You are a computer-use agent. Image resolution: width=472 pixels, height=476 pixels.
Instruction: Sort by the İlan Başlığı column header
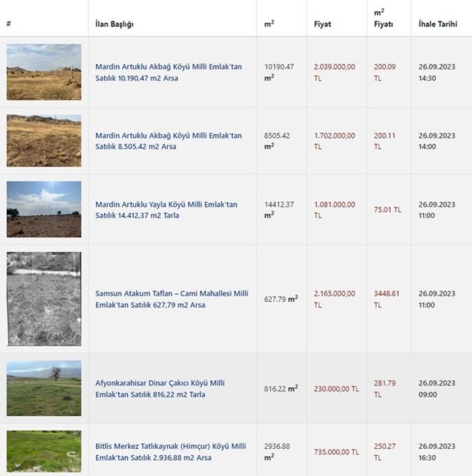(x=114, y=24)
